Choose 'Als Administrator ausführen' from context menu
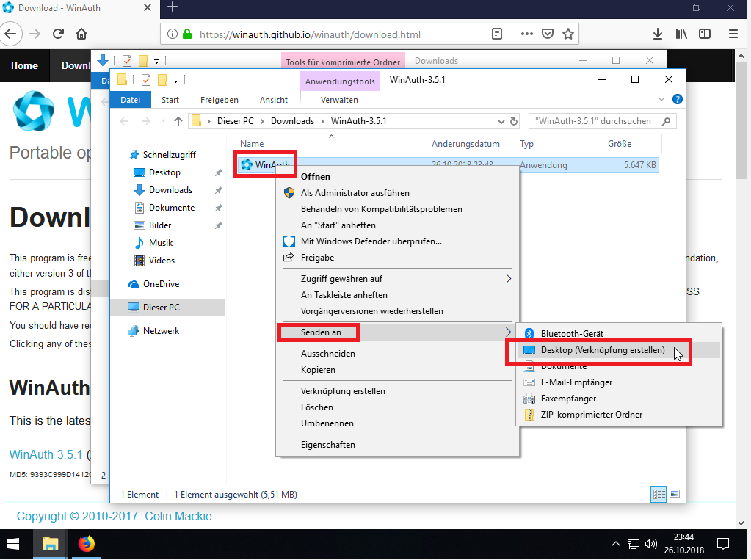The image size is (751, 560). pyautogui.click(x=355, y=193)
